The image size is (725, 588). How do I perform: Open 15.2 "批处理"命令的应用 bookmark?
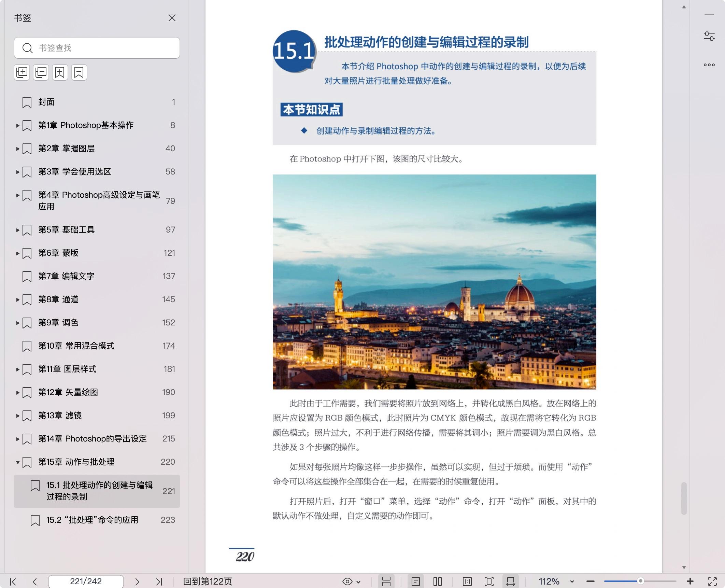pyautogui.click(x=97, y=520)
